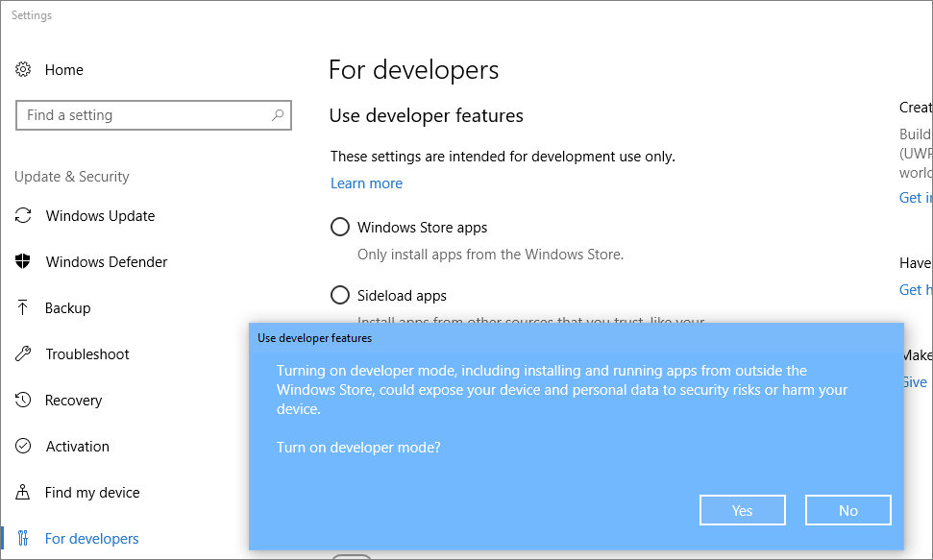Choose the Sideload apps option
This screenshot has width=933, height=560.
pos(339,295)
